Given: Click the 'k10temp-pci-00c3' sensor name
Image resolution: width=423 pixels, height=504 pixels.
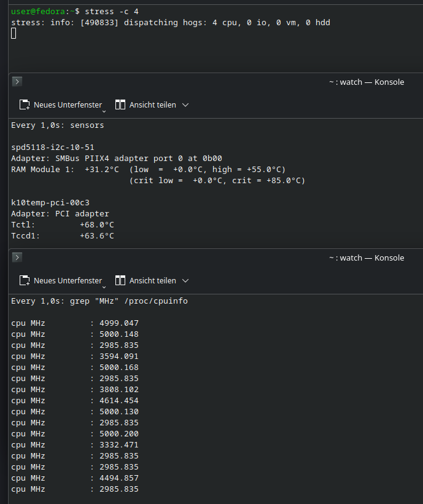Looking at the screenshot, I should (x=50, y=203).
